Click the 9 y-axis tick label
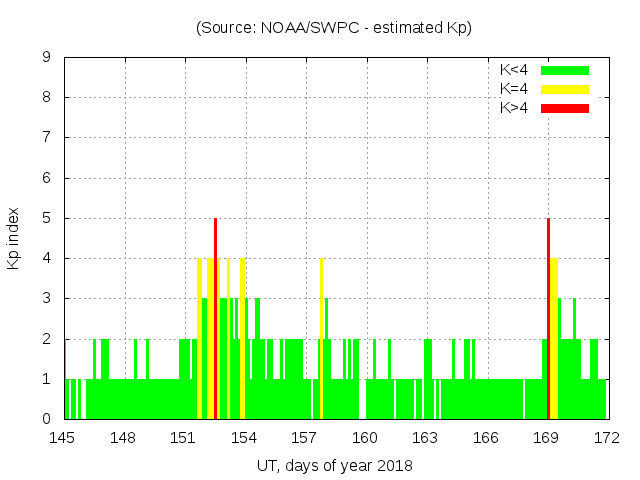 point(47,58)
